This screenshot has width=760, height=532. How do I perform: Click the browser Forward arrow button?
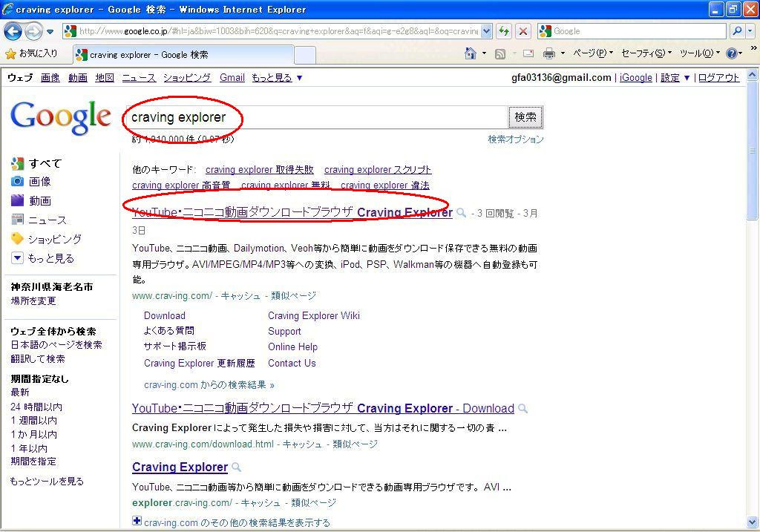tap(33, 31)
